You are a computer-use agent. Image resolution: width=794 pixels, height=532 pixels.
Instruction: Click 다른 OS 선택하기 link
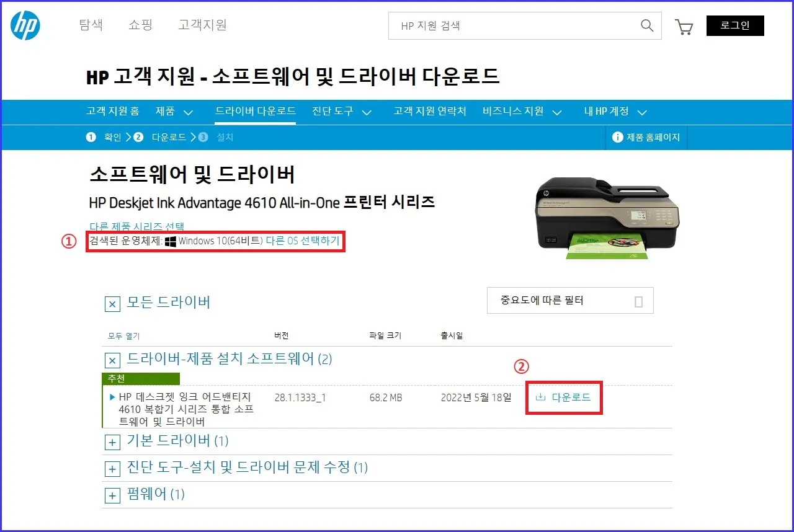(303, 241)
